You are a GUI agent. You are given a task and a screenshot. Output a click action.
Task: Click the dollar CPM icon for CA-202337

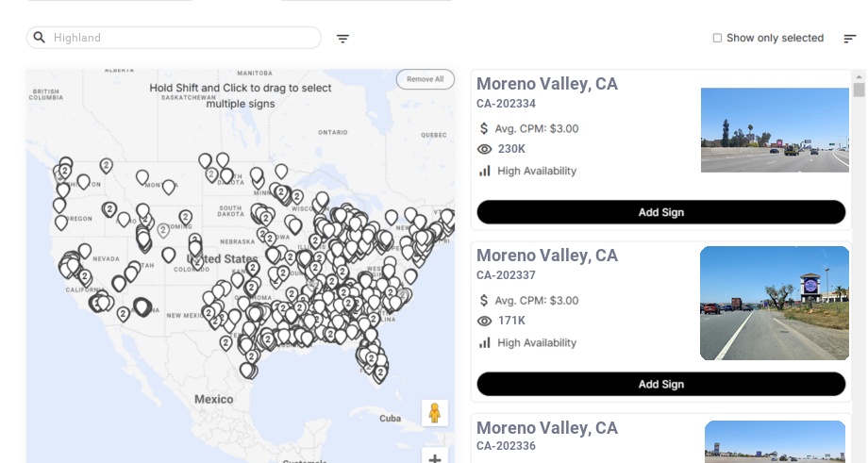click(x=484, y=300)
